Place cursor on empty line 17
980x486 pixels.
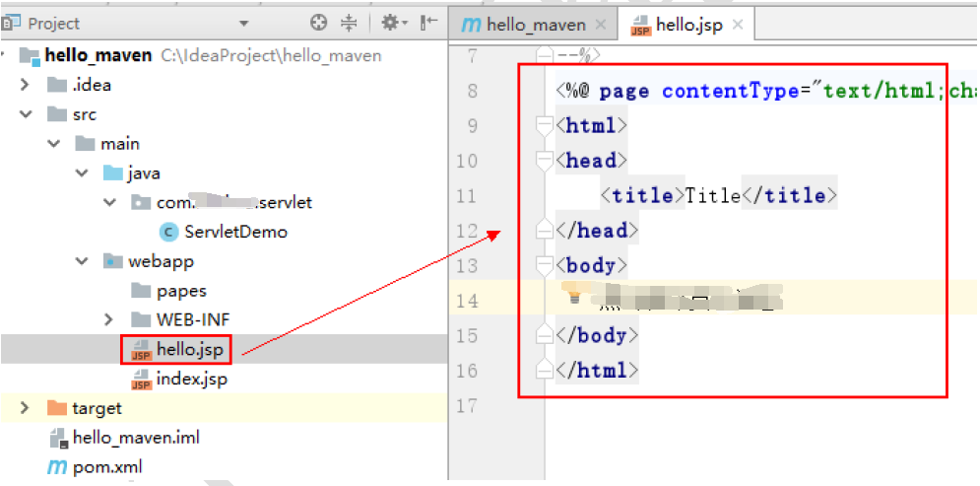pos(762,406)
